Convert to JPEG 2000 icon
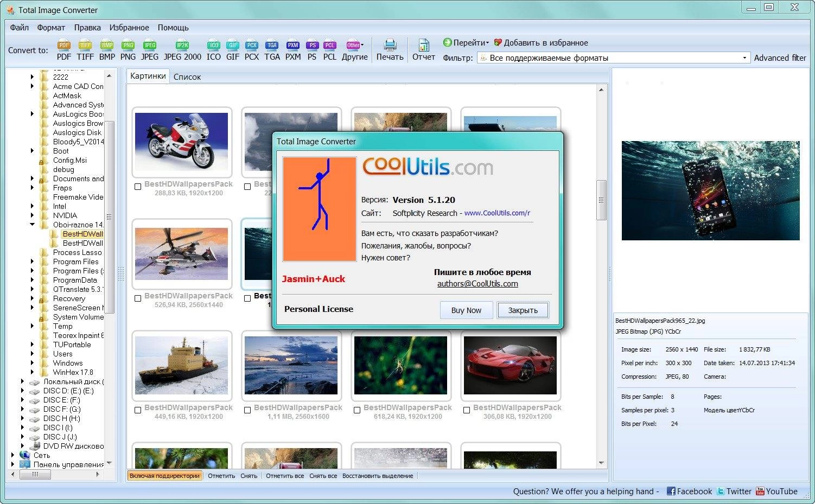The height and width of the screenshot is (504, 815). (182, 49)
